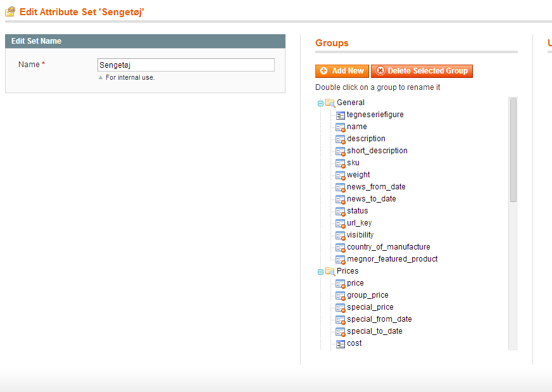Collapse the General group tree node
This screenshot has width=552, height=392.
point(320,103)
